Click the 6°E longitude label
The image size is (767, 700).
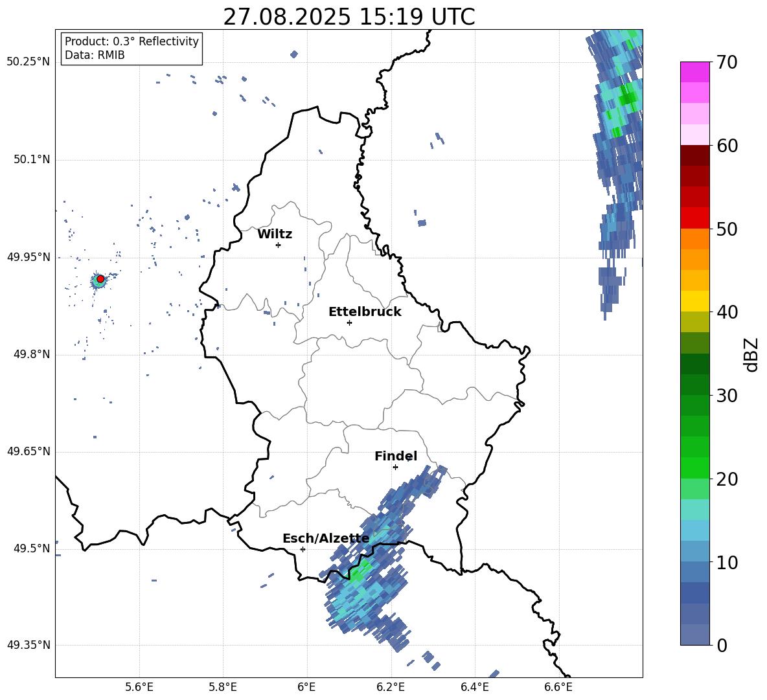tap(306, 687)
